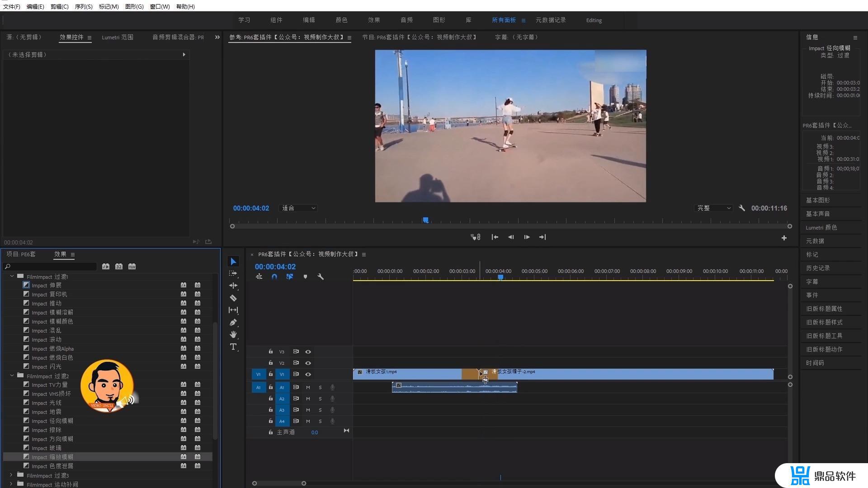
Task: Open the 完整 playback resolution dropdown
Action: tap(713, 208)
